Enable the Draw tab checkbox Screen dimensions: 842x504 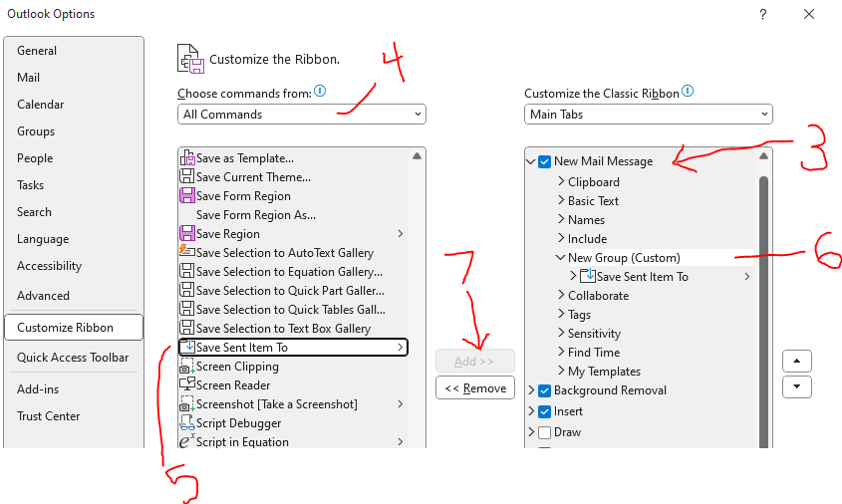[544, 432]
